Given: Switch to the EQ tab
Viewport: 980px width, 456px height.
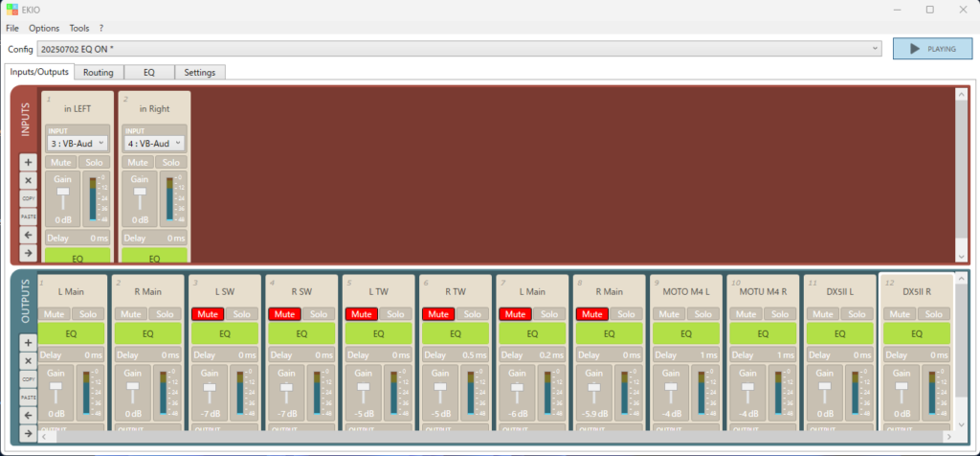Looking at the screenshot, I should click(148, 73).
